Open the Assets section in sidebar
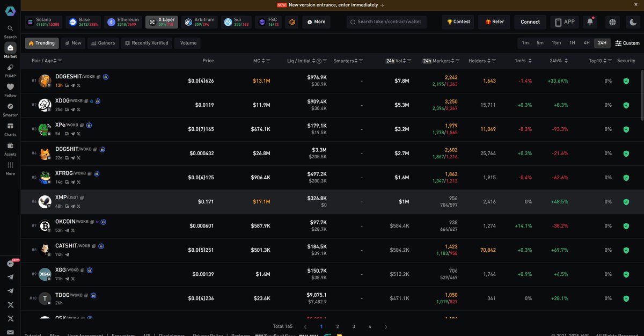644x336 pixels. [10, 149]
